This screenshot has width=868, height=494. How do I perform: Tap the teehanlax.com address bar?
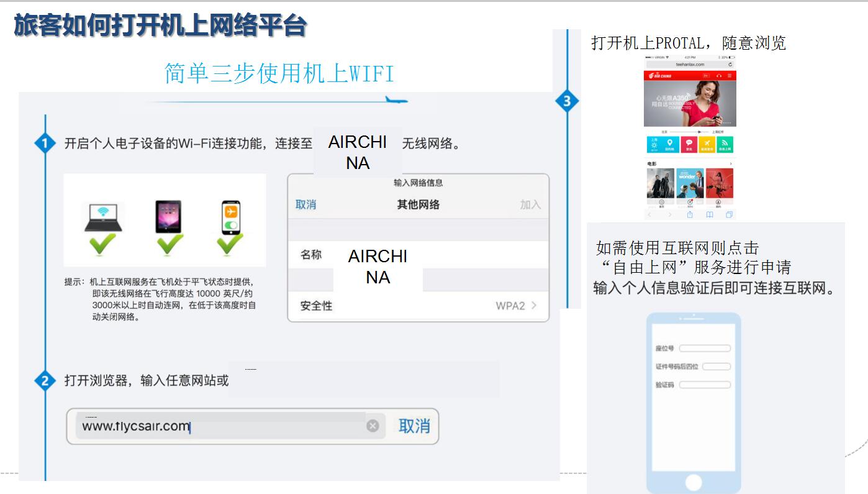click(x=690, y=65)
